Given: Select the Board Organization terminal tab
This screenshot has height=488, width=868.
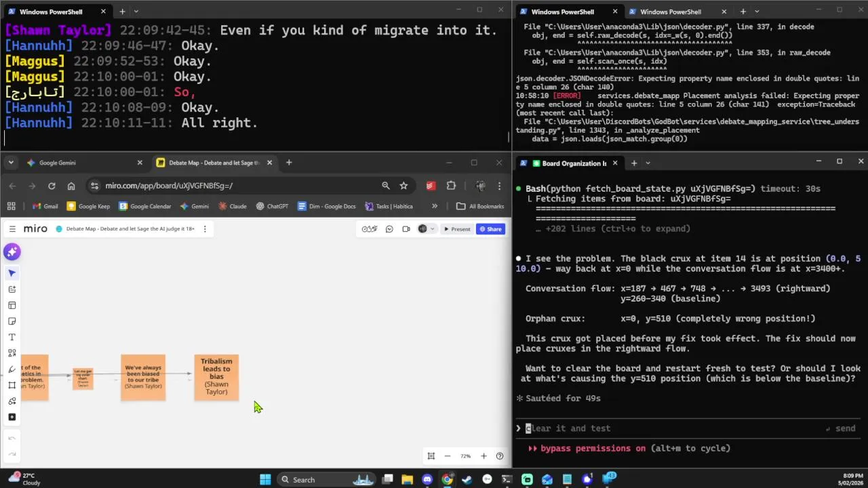Looking at the screenshot, I should [570, 163].
